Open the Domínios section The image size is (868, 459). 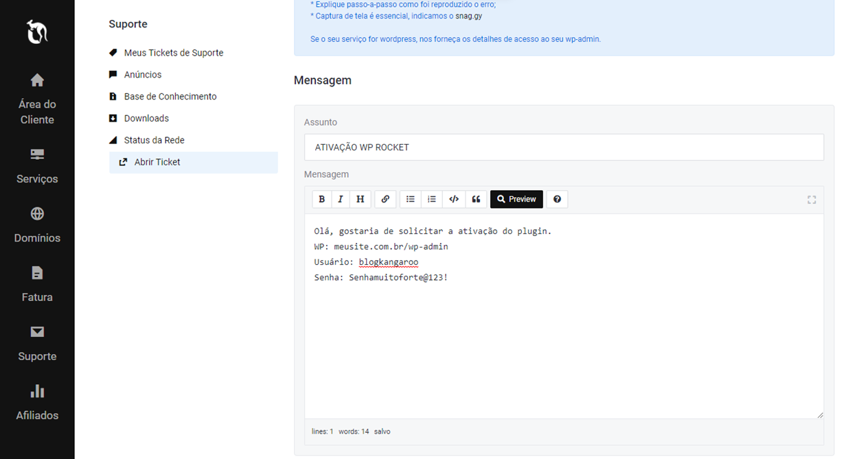[37, 225]
